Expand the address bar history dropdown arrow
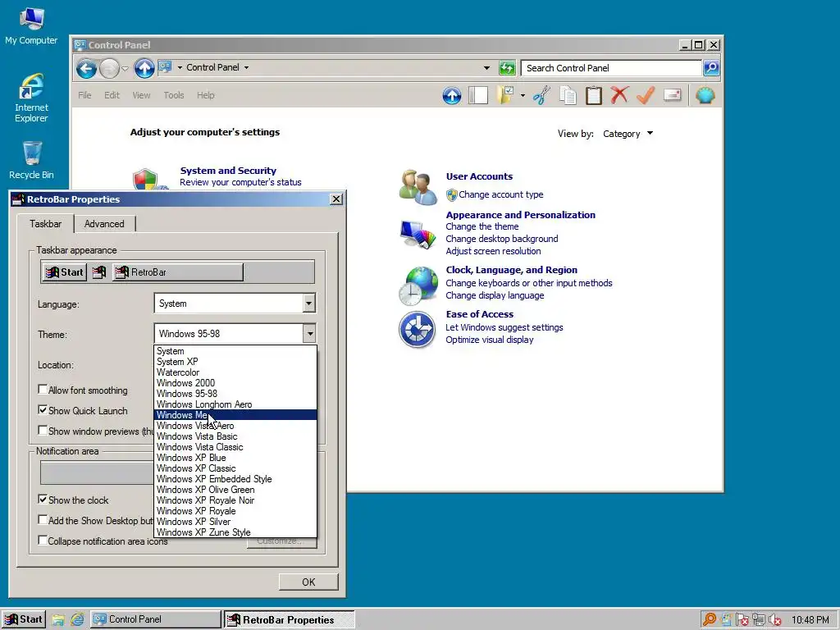Image resolution: width=840 pixels, height=630 pixels. coord(486,68)
